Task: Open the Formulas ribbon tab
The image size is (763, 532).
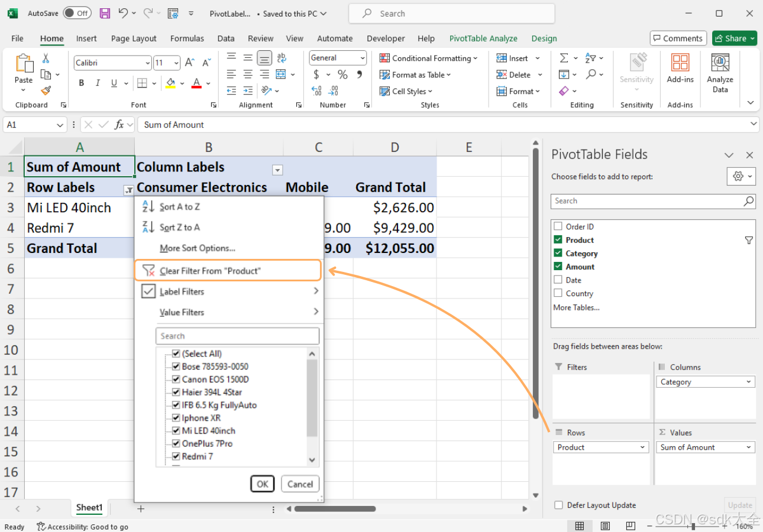Action: point(187,38)
